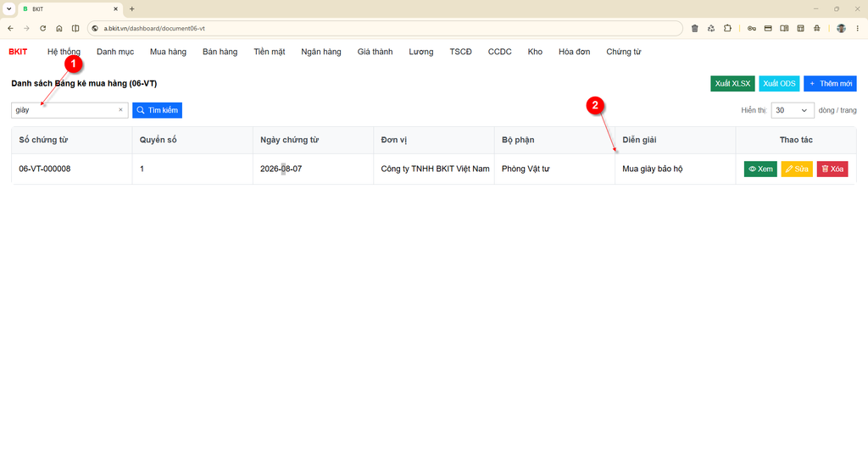This screenshot has height=466, width=868.
Task: Go forward in browser history
Action: [26, 28]
